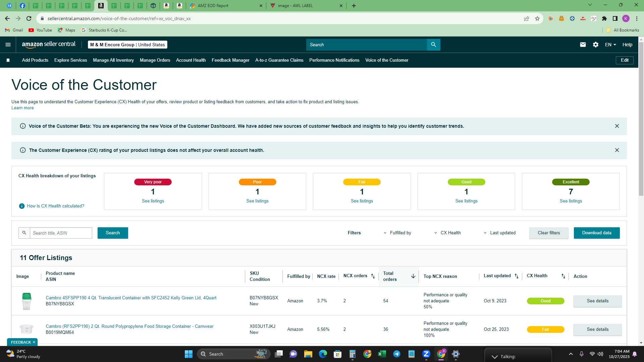Expand the EN language dropdown
The width and height of the screenshot is (644, 362).
coord(610,45)
